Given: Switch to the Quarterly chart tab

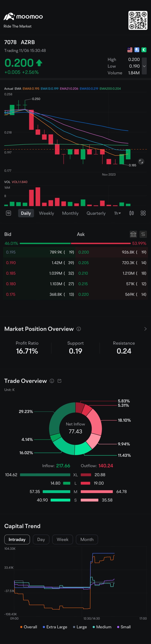Looking at the screenshot, I should coord(96,213).
